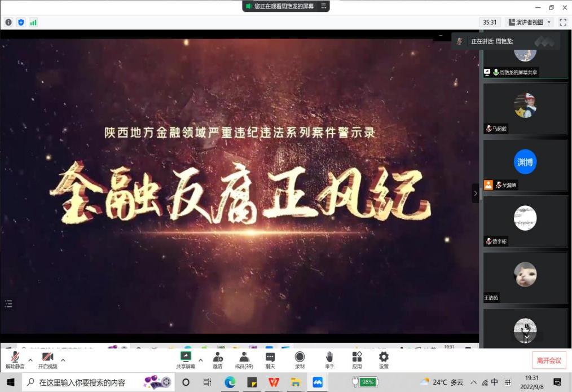
Task: Click the unmute microphone button (解除静音)
Action: (15, 359)
